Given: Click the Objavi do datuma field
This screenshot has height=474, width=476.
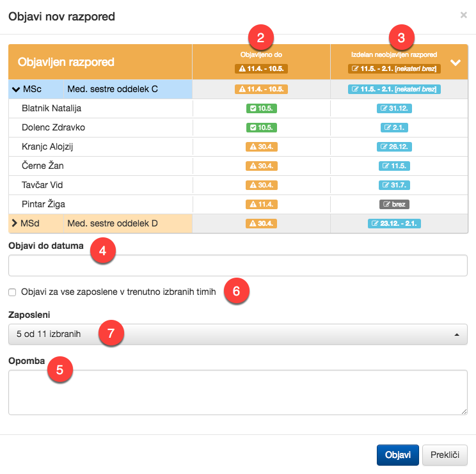Looking at the screenshot, I should pos(237,265).
